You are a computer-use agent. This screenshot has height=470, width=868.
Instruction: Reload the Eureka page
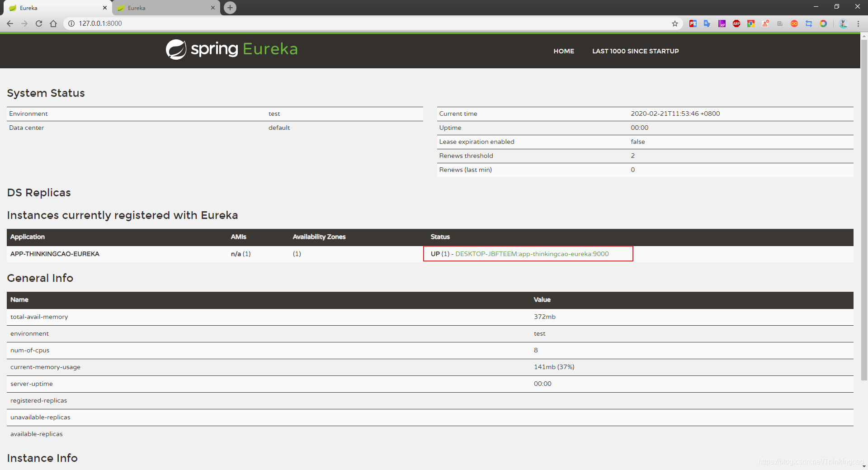pyautogui.click(x=39, y=24)
